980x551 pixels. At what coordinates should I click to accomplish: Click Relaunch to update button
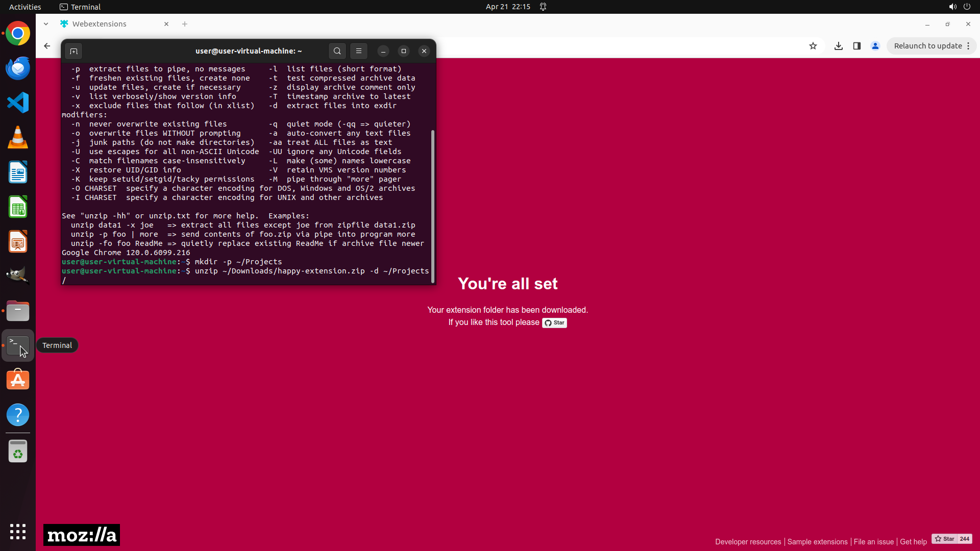click(x=927, y=46)
